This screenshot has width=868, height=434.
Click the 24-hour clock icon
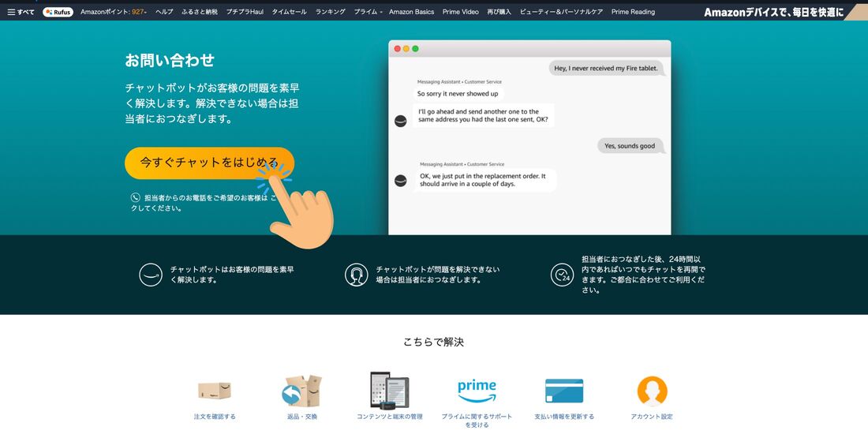coord(562,275)
